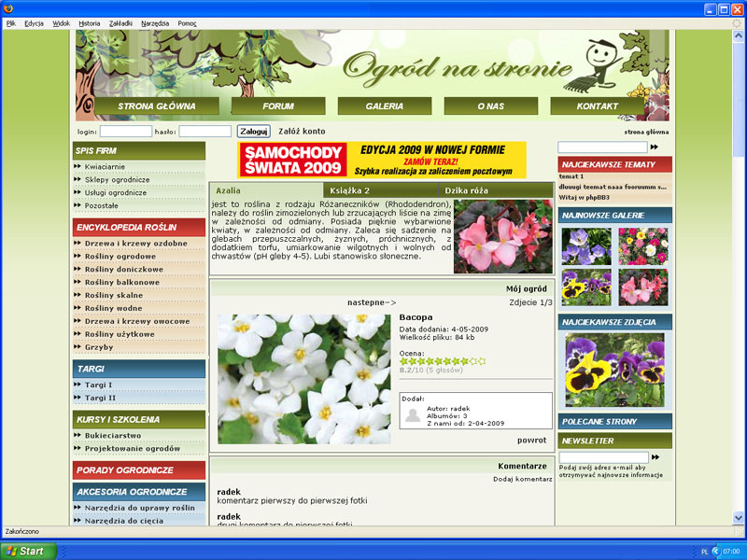The width and height of the screenshot is (747, 560).
Task: Open the large pansies photo under Najciekawsze zdjęcia
Action: (614, 370)
